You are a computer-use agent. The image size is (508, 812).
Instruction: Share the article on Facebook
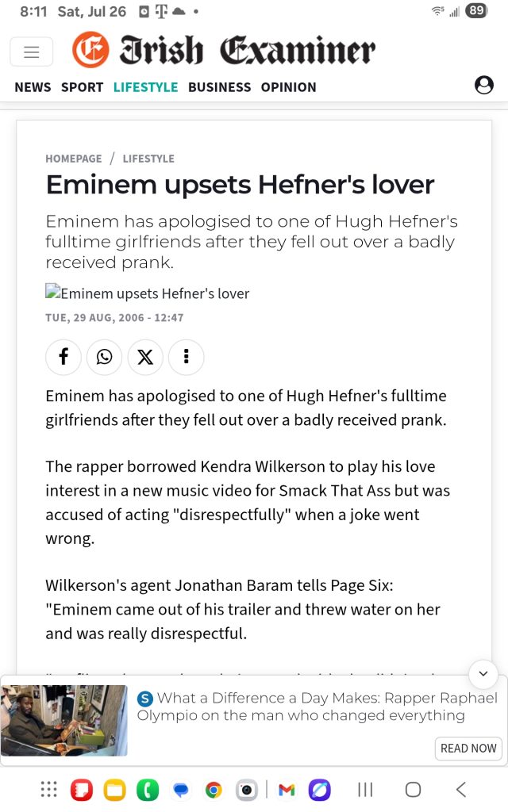64,357
